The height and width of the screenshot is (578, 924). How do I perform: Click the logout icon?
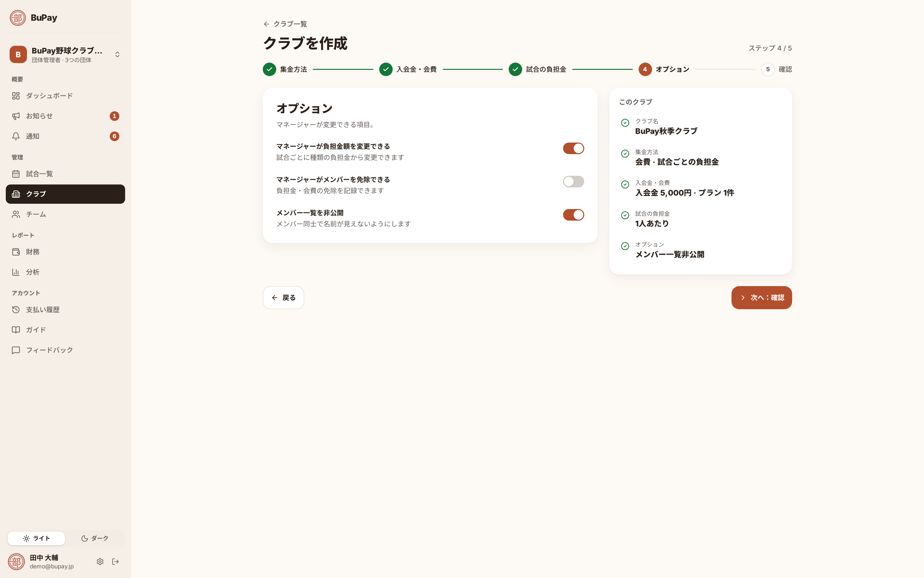(x=116, y=562)
